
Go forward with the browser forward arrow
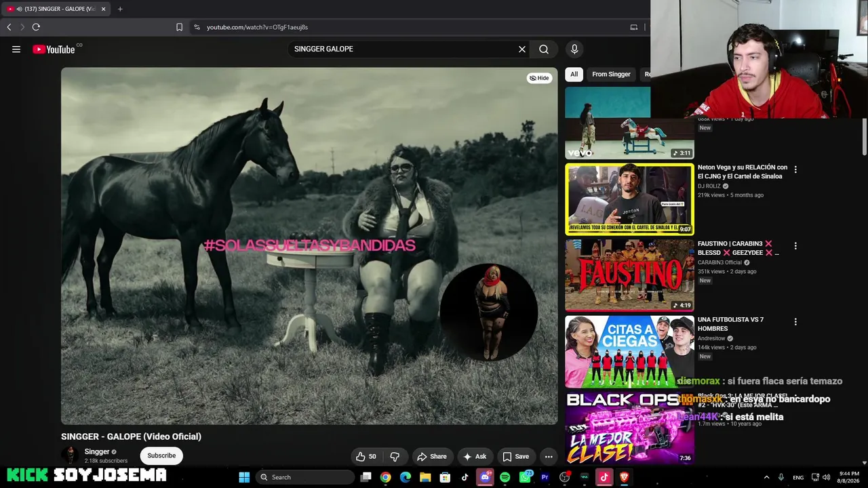click(22, 27)
